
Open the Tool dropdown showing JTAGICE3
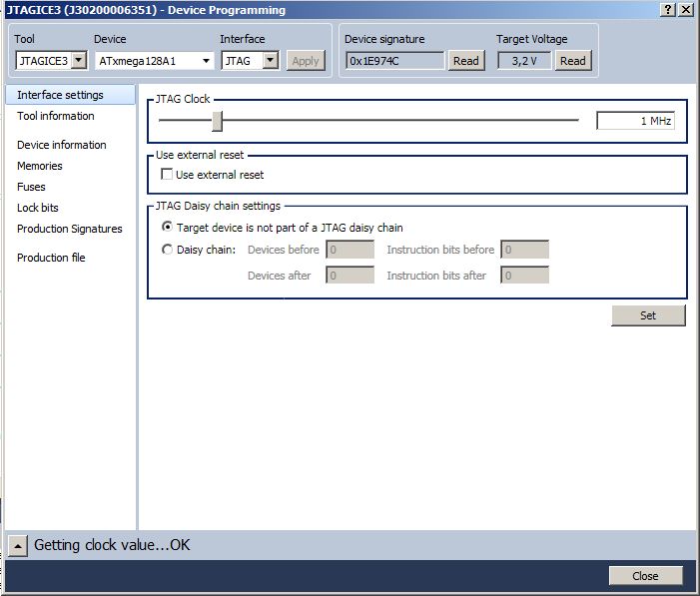(51, 60)
